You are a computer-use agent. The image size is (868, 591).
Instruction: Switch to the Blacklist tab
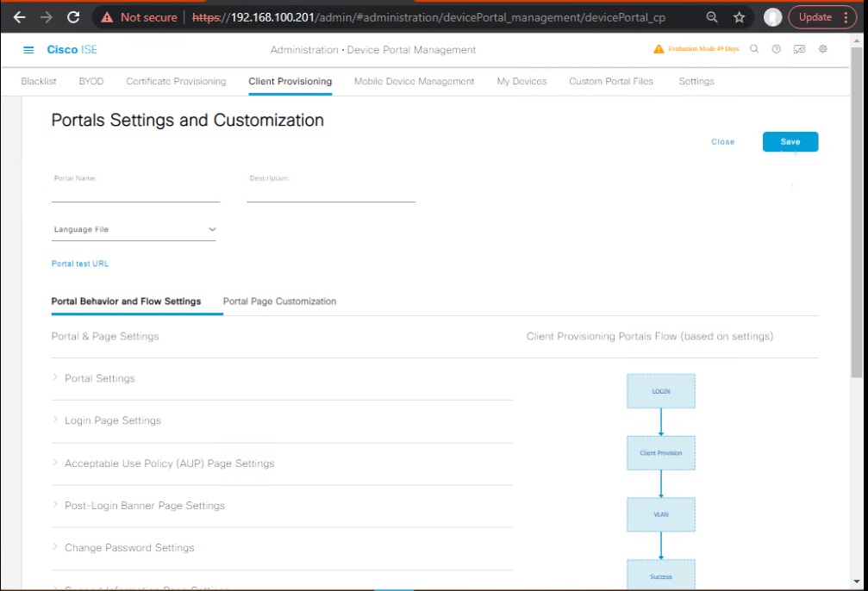39,81
